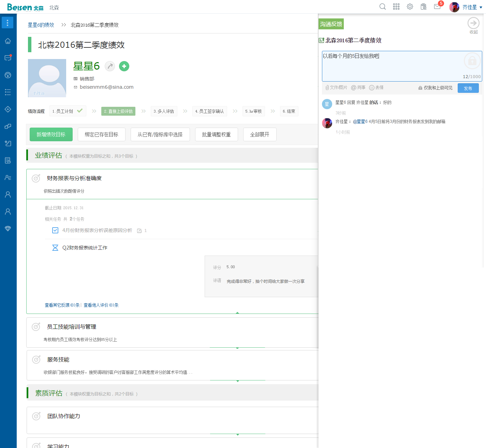This screenshot has width=486, height=448.
Task: Insert emoji via 表情
Action: 376,88
